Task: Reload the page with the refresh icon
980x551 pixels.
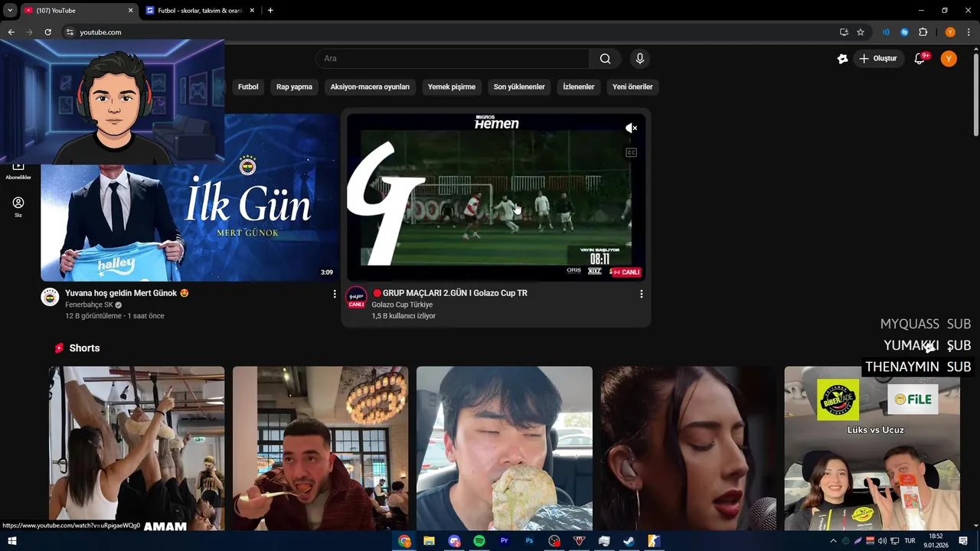Action: click(47, 32)
